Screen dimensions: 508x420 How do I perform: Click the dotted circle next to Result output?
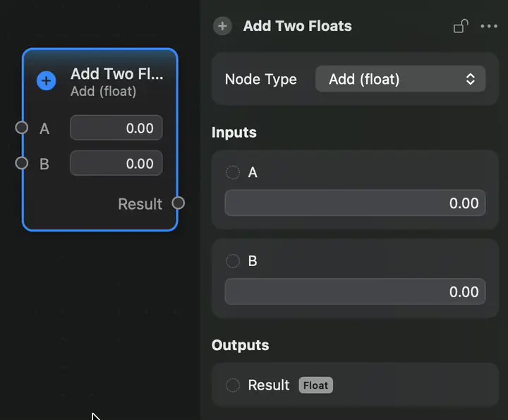point(233,385)
